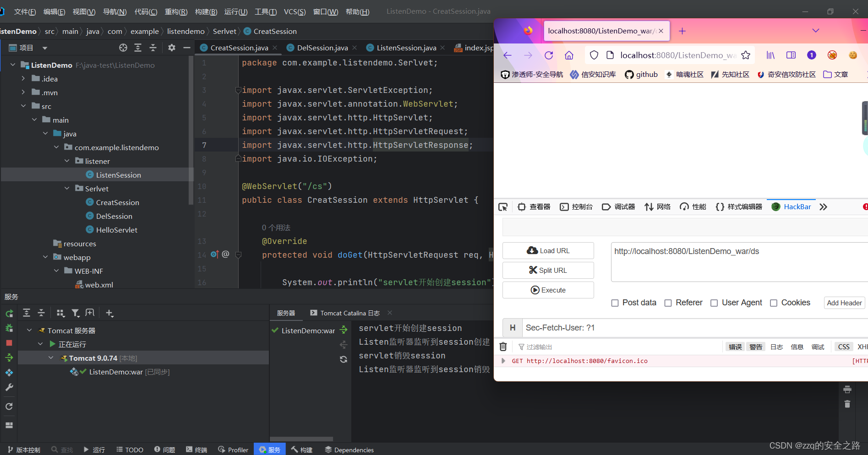Image resolution: width=868 pixels, height=455 pixels.
Task: Stop the running Tomcat server
Action: tap(9, 343)
